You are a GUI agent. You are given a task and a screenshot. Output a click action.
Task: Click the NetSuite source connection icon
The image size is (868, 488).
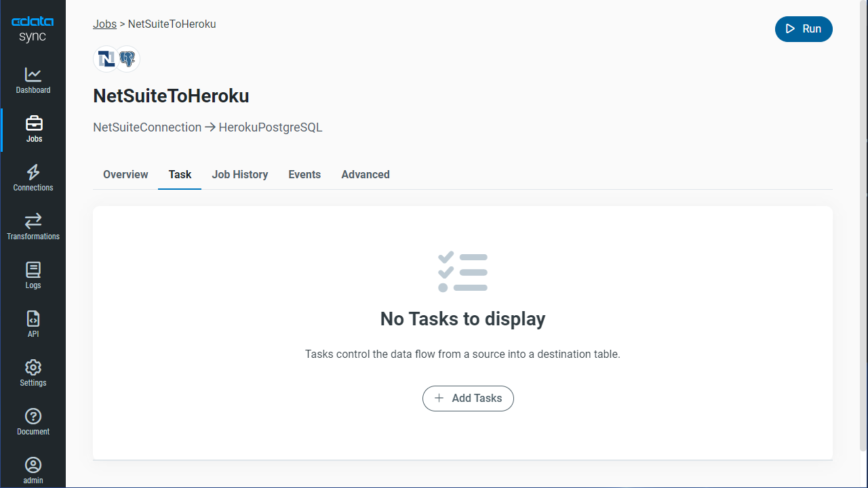[x=106, y=59]
